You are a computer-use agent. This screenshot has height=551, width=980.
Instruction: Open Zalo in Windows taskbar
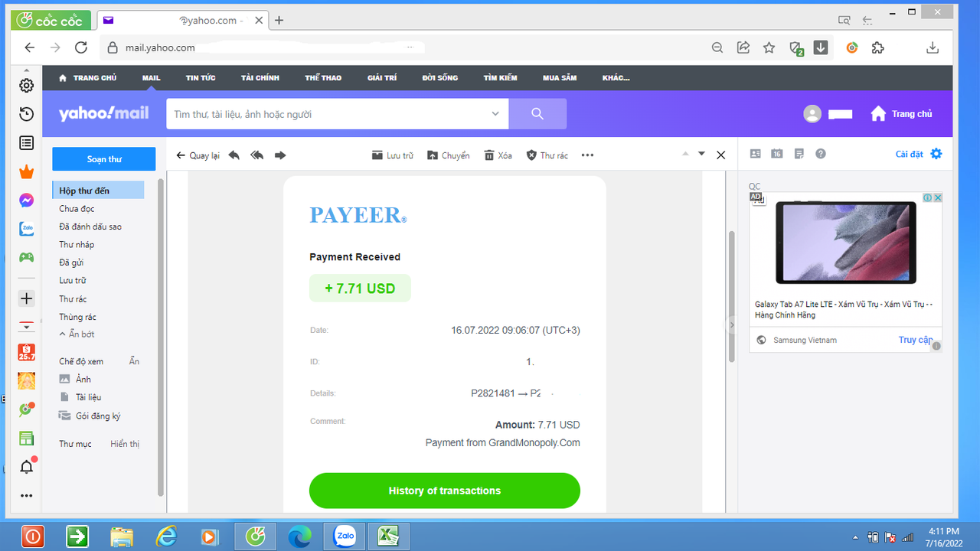[x=345, y=536]
